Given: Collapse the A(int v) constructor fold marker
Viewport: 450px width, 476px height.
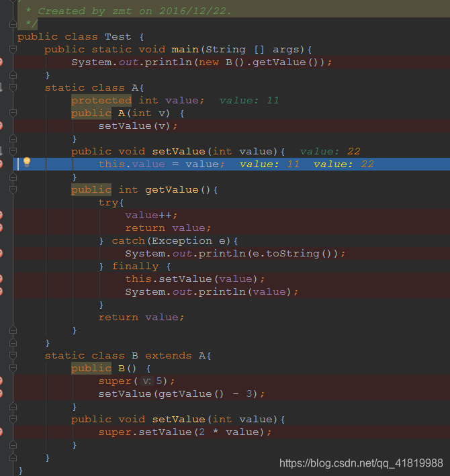Looking at the screenshot, I should pos(13,113).
